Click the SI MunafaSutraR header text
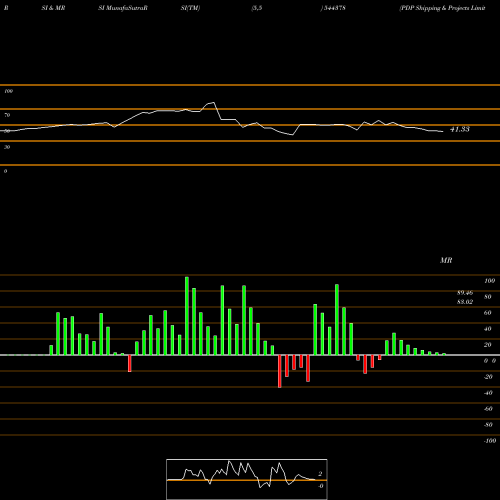The height and width of the screenshot is (500, 500). [123, 8]
